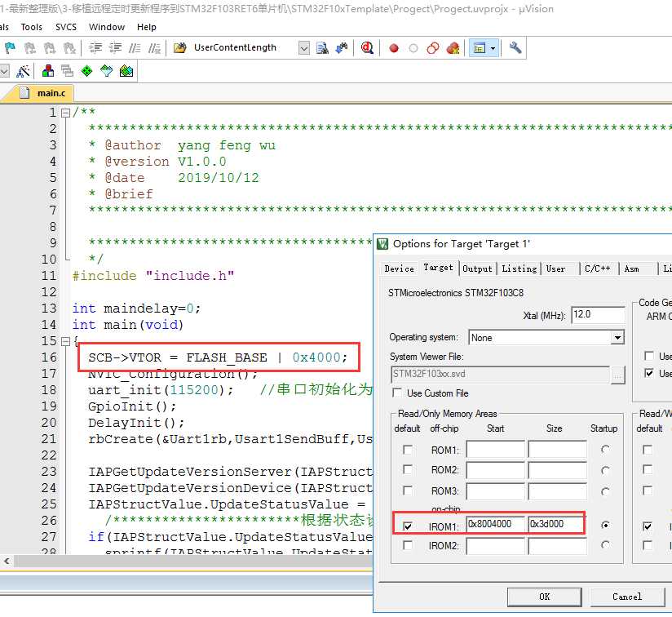Uncheck the IROM1 default checkbox
The height and width of the screenshot is (617, 672).
click(408, 526)
